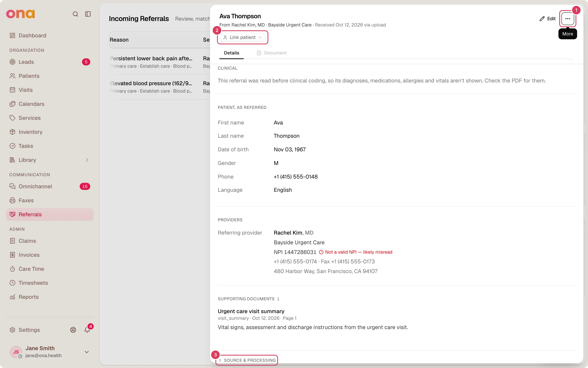Image resolution: width=588 pixels, height=368 pixels.
Task: Click the Reason column header
Action: tap(119, 40)
